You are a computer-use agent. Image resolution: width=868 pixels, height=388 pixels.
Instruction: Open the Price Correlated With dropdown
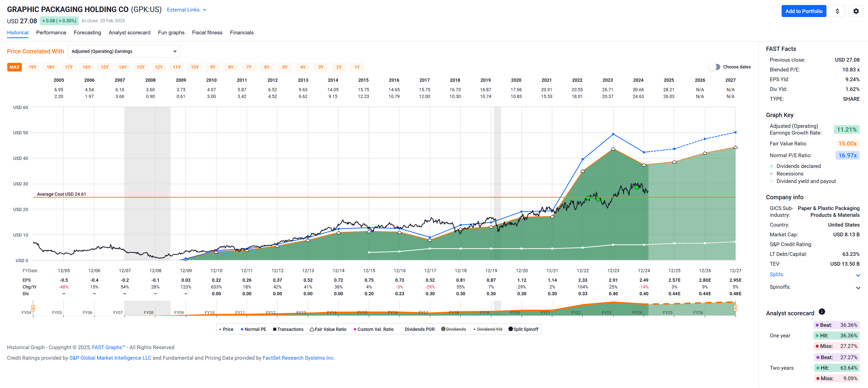coord(124,51)
